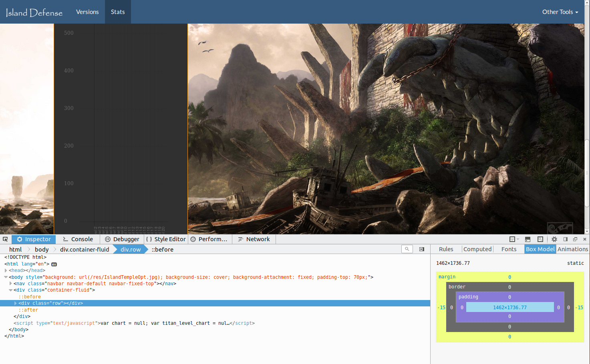This screenshot has width=590, height=364.
Task: Edit the box model margin-left value -15
Action: click(442, 308)
